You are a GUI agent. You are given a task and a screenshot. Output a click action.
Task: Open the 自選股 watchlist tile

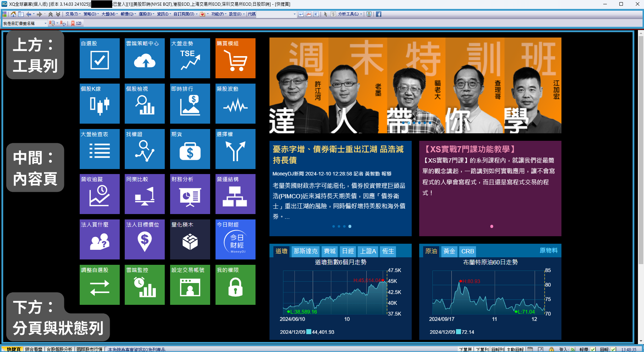[x=99, y=58]
